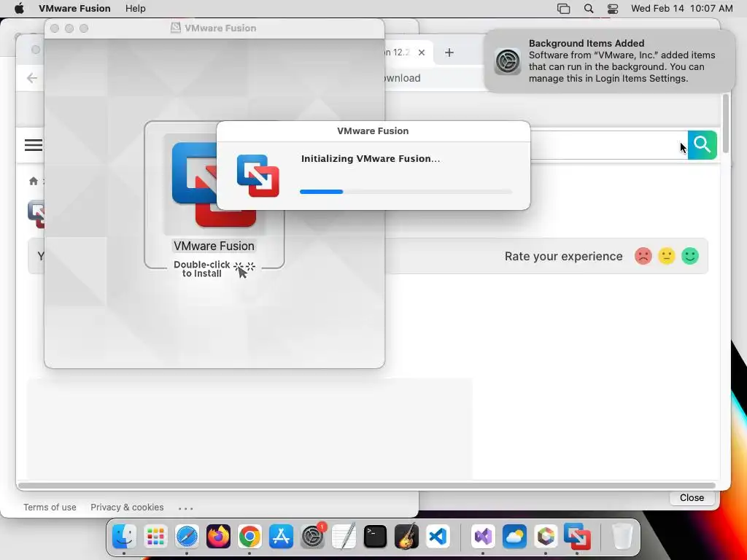Rate experience with the yellow neutral face
This screenshot has width=747, height=560.
coord(667,256)
